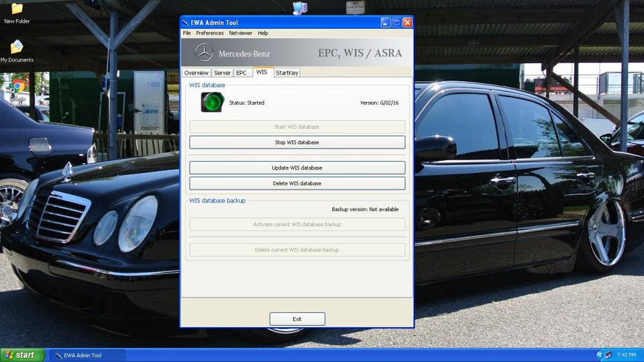Viewport: 644px width, 362px height.
Task: Click the computer icon at top of desktop
Action: click(x=300, y=8)
